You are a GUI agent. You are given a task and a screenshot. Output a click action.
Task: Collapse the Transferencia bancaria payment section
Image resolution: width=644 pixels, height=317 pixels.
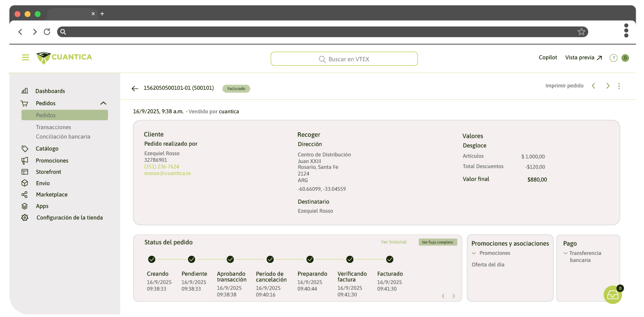coord(565,253)
